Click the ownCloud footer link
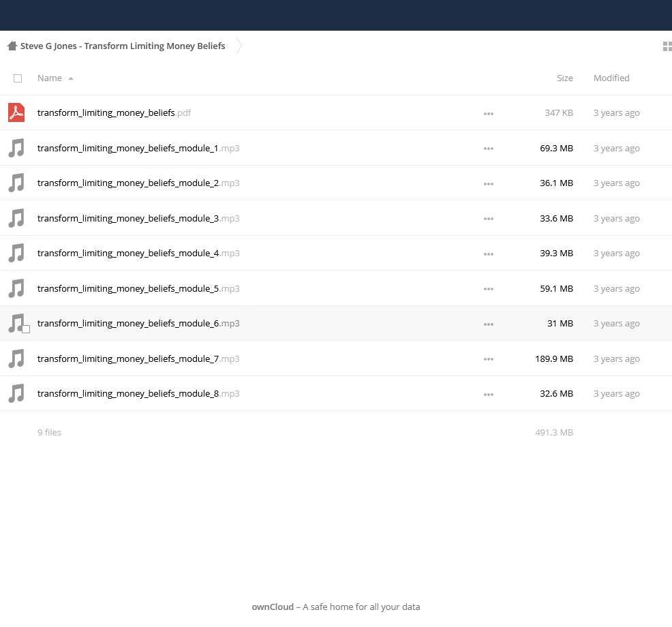Screen dimensions: 672x627 coord(273,607)
